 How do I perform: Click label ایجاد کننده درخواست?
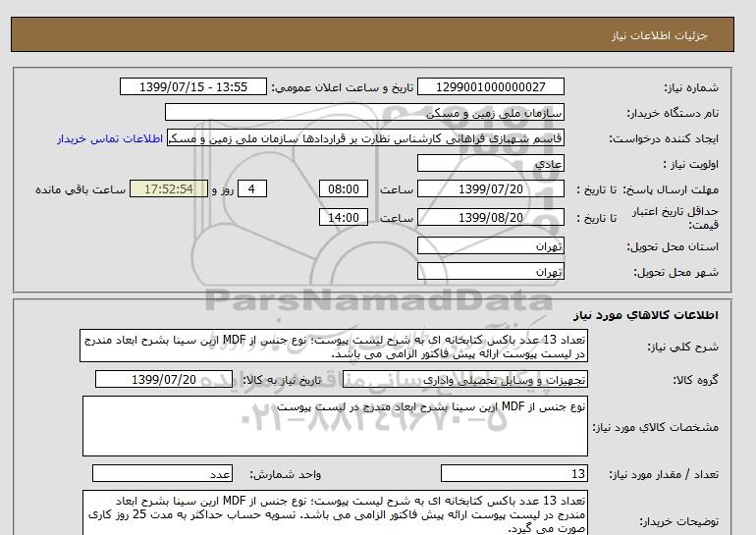click(x=664, y=138)
